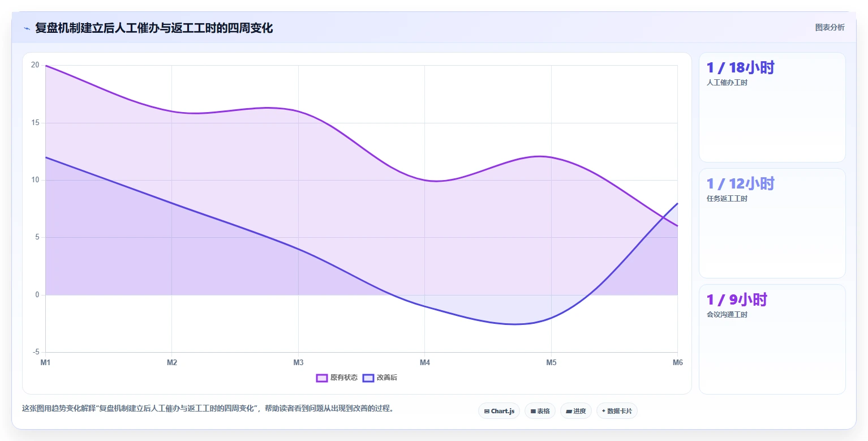This screenshot has height=441, width=868.
Task: Click the 人工催办工时 card label
Action: click(727, 83)
